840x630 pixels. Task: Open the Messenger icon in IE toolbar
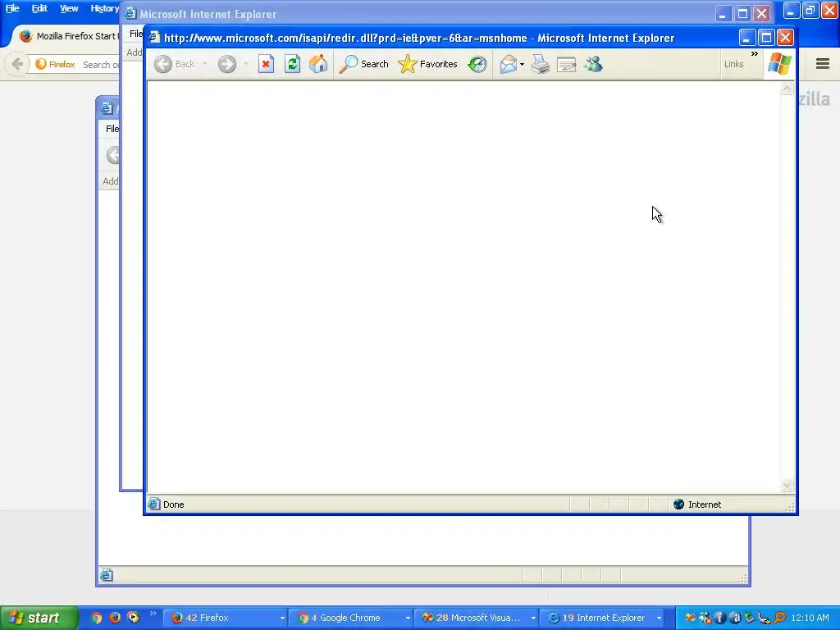click(x=593, y=64)
